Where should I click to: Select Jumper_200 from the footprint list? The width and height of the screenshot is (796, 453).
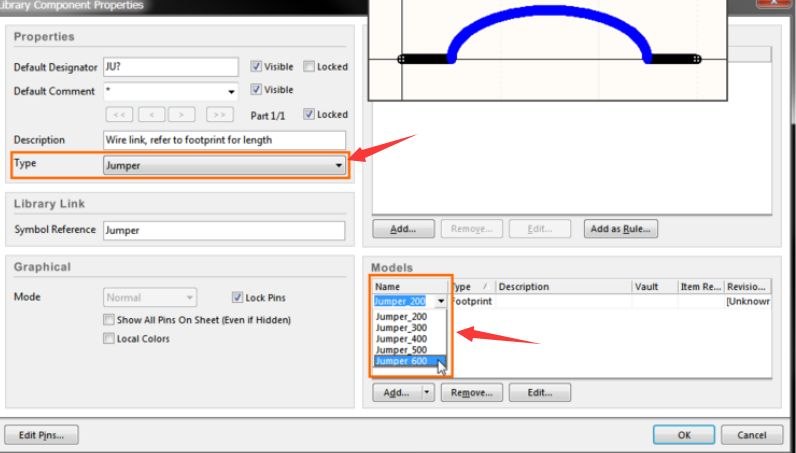pos(401,316)
